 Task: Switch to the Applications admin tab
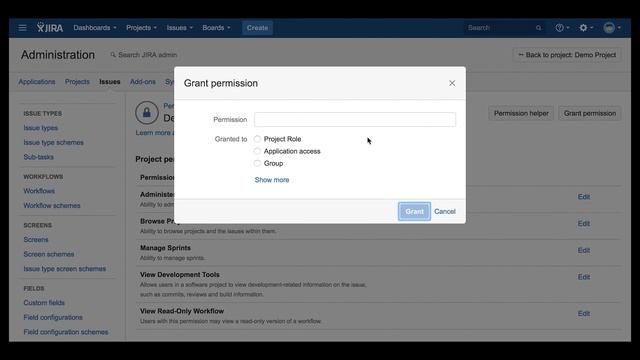[37, 82]
